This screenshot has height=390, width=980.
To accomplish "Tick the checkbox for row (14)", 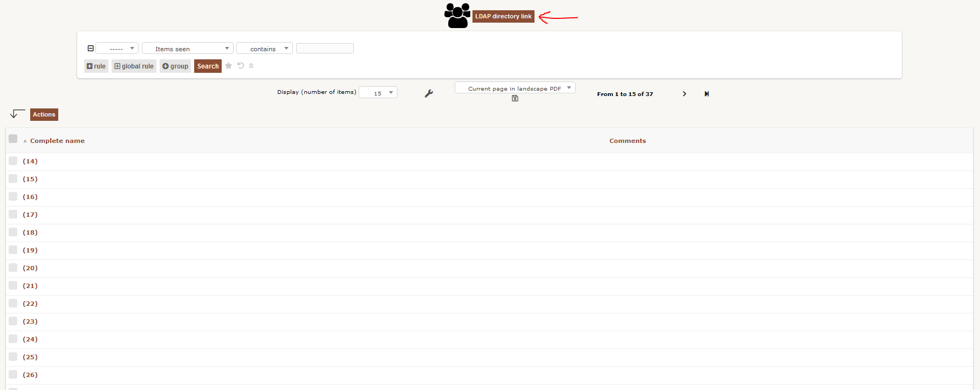I will (13, 160).
